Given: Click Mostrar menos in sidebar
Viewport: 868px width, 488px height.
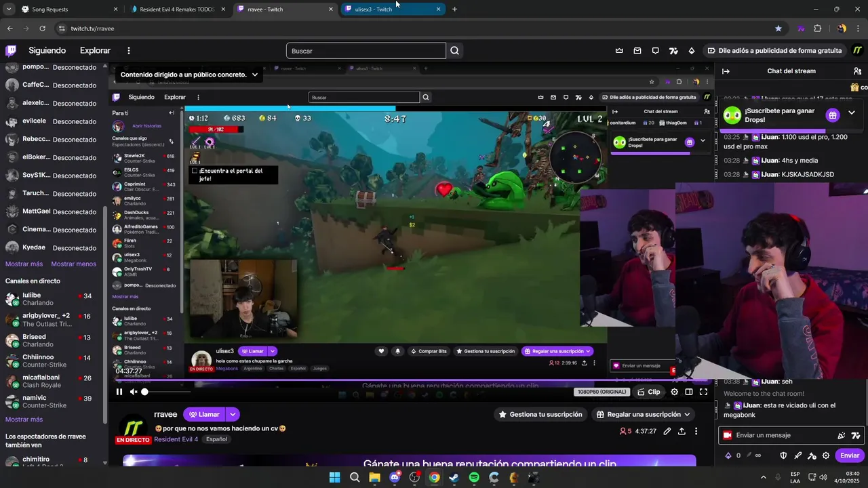Looking at the screenshot, I should [x=73, y=264].
